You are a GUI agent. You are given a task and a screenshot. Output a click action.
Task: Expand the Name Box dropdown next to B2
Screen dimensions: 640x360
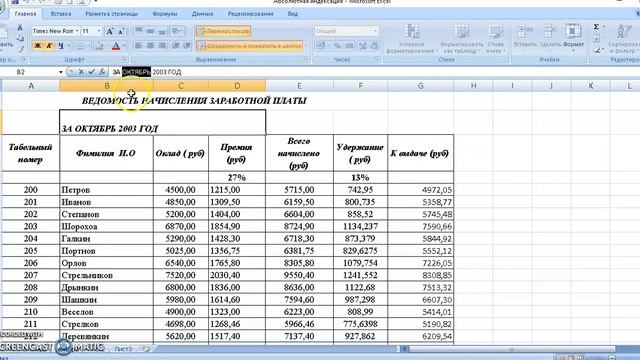[61, 72]
